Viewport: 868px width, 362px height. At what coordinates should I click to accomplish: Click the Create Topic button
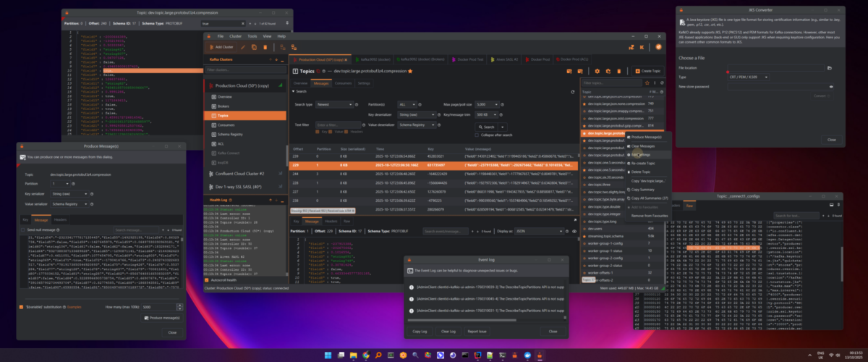click(647, 71)
